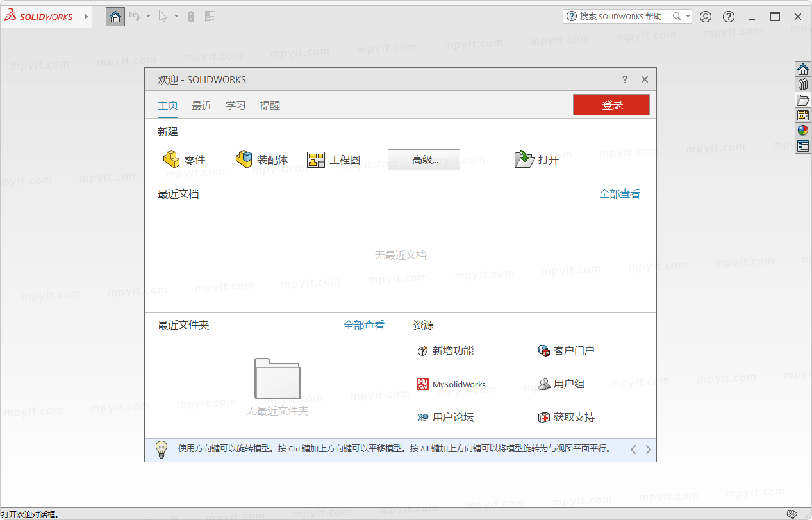Open Custom Properties task pane tab

click(803, 146)
